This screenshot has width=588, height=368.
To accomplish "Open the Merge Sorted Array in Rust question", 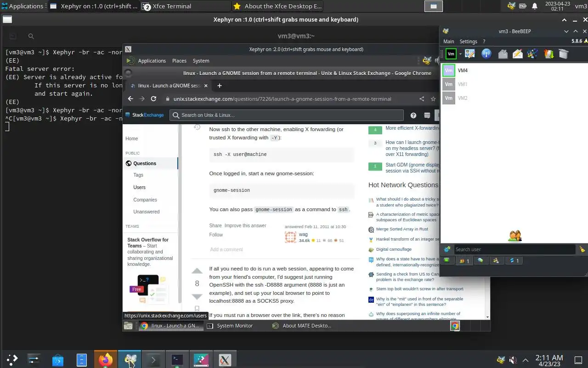I will point(402,229).
